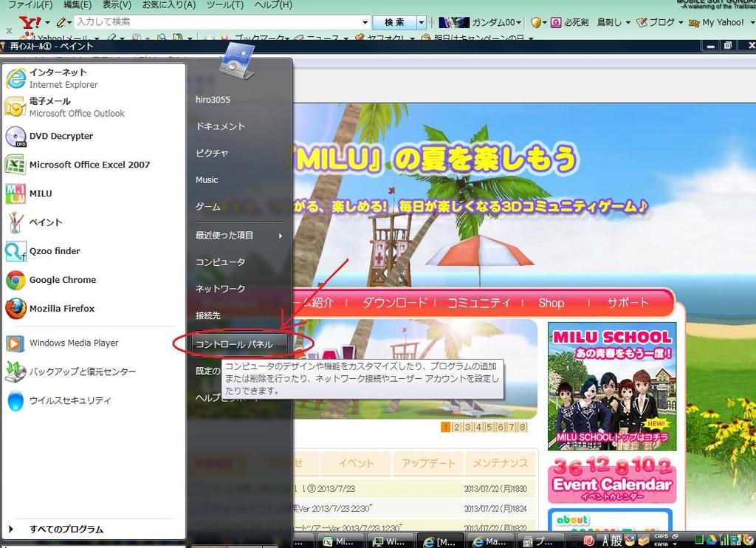
Task: Open the MILU game shortcut
Action: 40,193
